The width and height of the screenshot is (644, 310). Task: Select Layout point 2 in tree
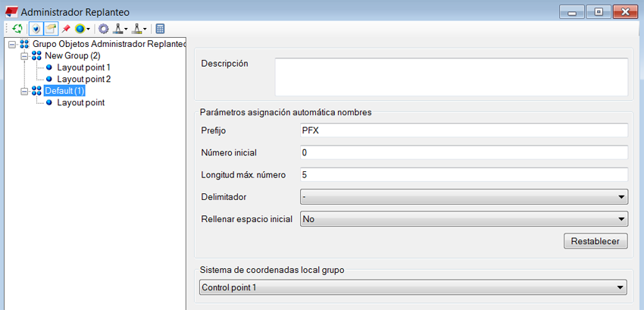click(83, 79)
